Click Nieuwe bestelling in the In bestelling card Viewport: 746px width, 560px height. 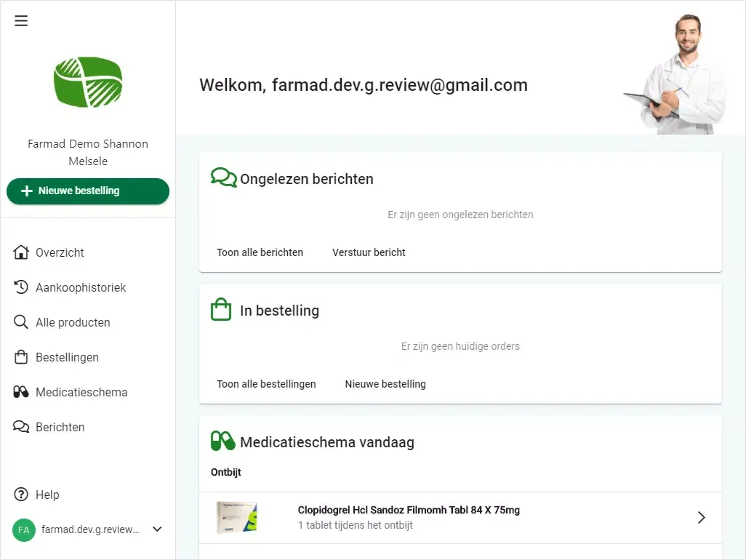click(x=385, y=384)
